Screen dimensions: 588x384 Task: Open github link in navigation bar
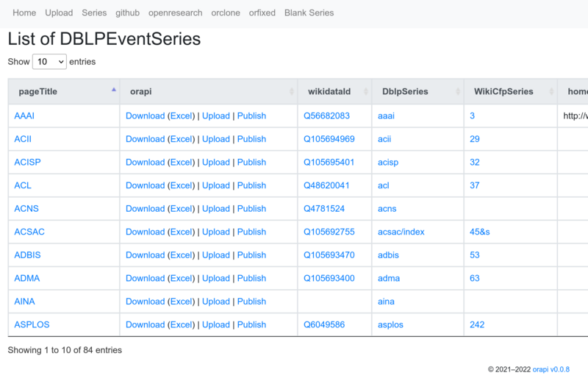pyautogui.click(x=127, y=13)
